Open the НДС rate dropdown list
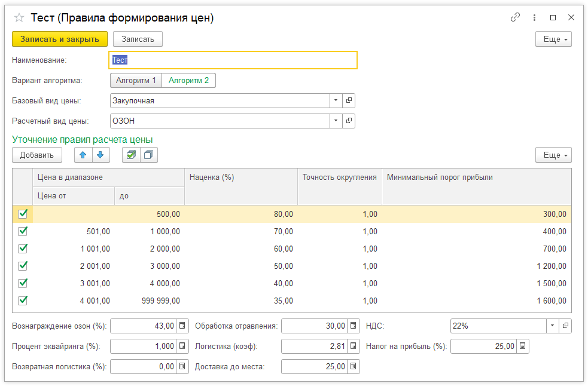The width and height of the screenshot is (588, 386). [x=552, y=326]
